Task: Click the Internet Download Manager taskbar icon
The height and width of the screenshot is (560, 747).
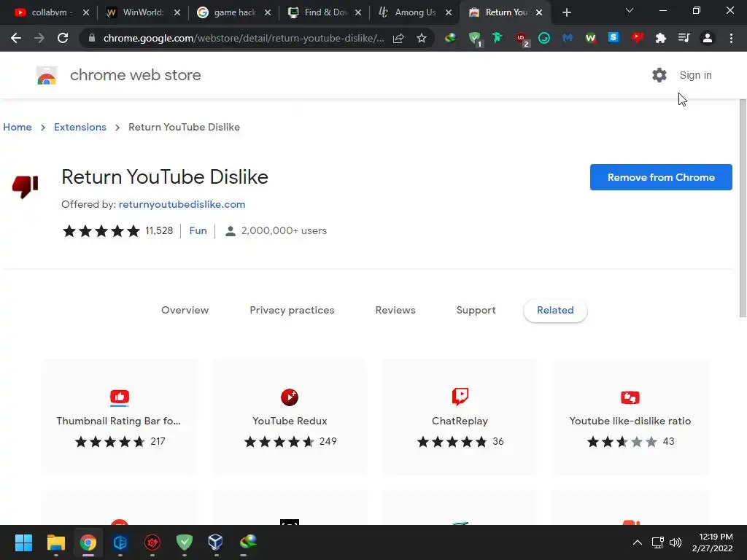Action: (248, 542)
